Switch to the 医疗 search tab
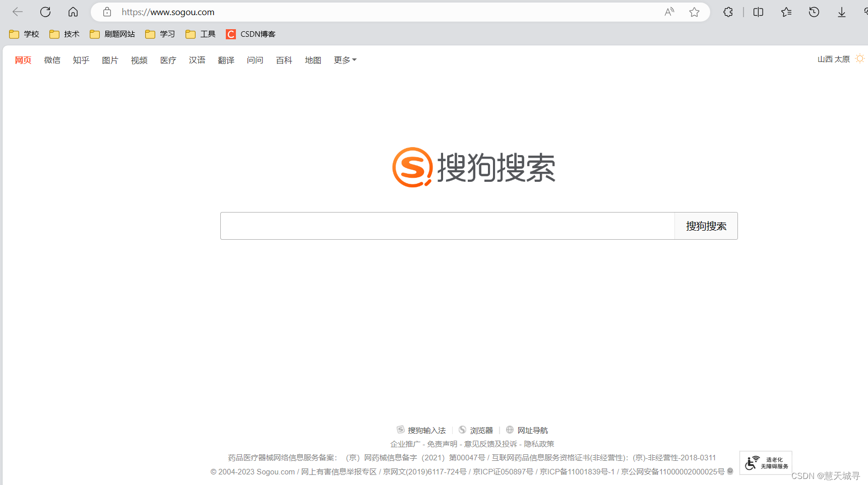This screenshot has width=868, height=485. 168,60
